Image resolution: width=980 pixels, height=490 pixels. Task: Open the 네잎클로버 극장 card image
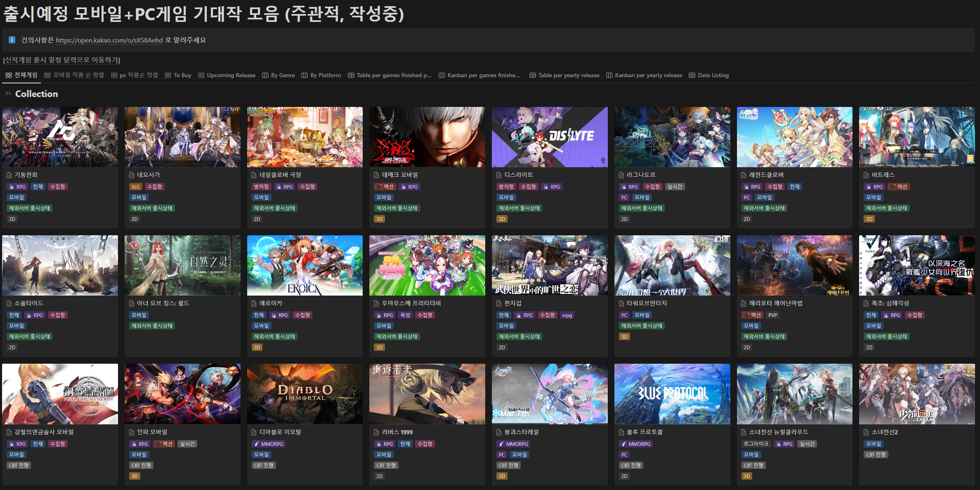[x=305, y=137]
